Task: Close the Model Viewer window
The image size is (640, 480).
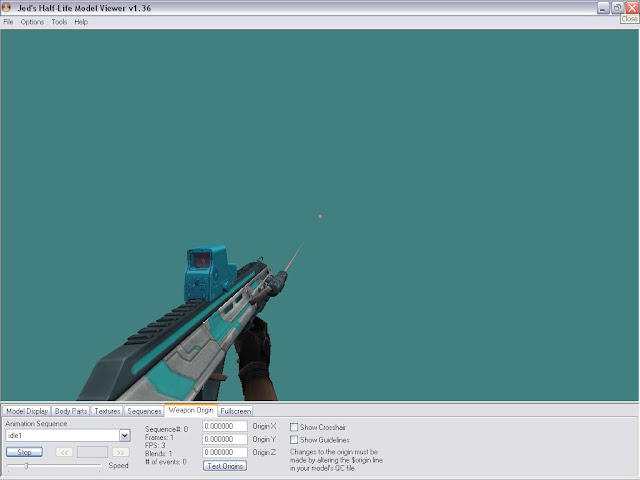Action: pos(632,7)
